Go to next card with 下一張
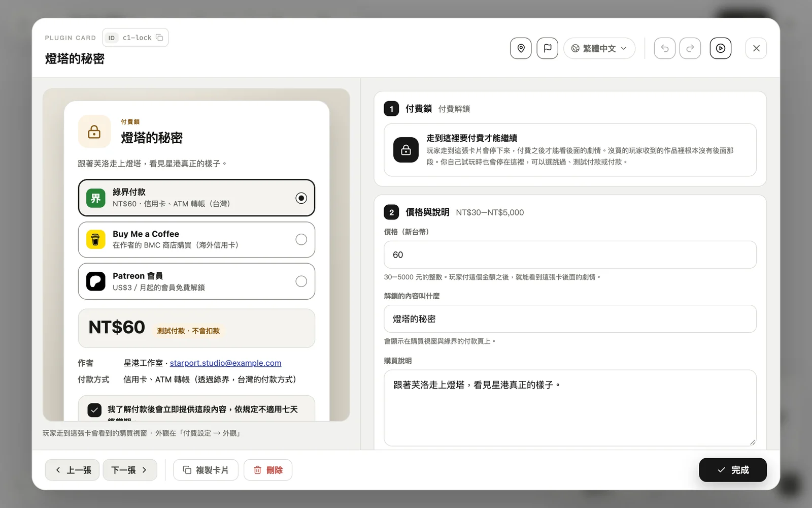The height and width of the screenshot is (508, 812). click(x=130, y=470)
